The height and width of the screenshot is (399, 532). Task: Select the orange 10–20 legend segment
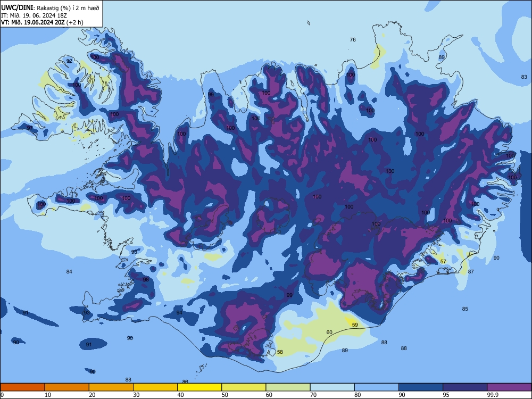click(67, 387)
